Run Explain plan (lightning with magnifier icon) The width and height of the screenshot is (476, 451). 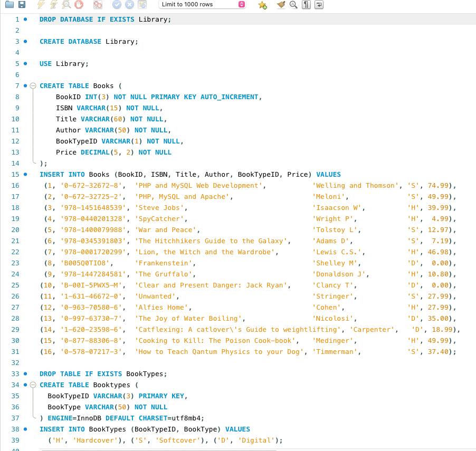66,4
